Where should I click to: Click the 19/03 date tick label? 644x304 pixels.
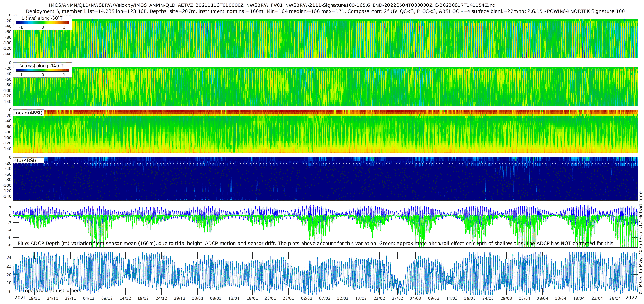[470, 298]
